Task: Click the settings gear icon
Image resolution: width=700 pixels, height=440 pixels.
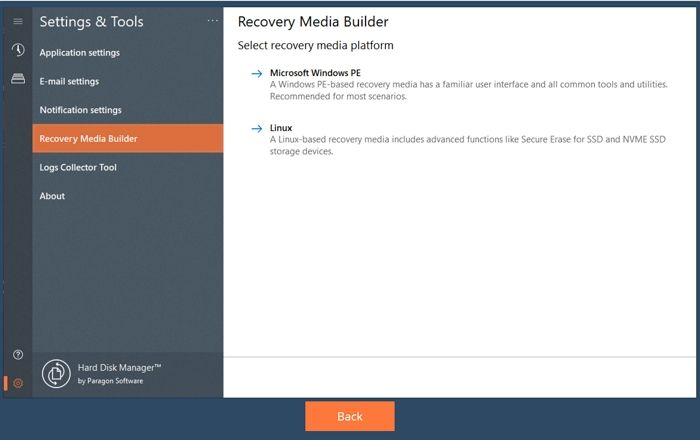Action: (17, 383)
